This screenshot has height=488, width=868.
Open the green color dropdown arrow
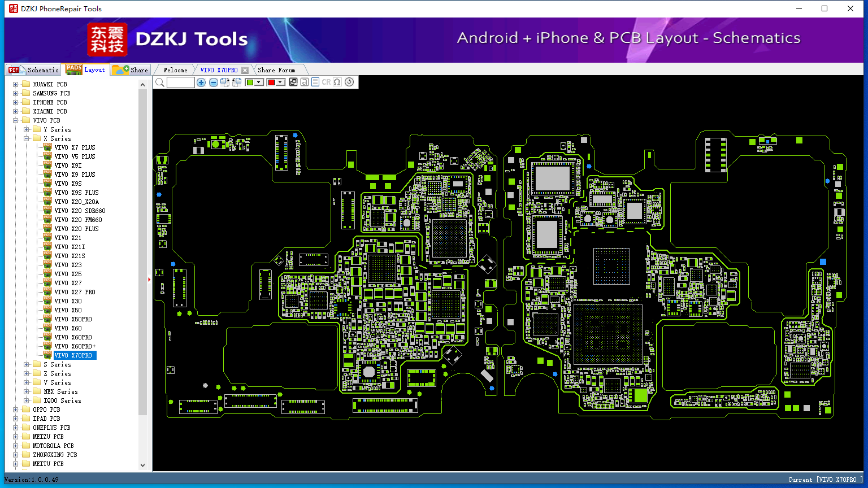259,82
